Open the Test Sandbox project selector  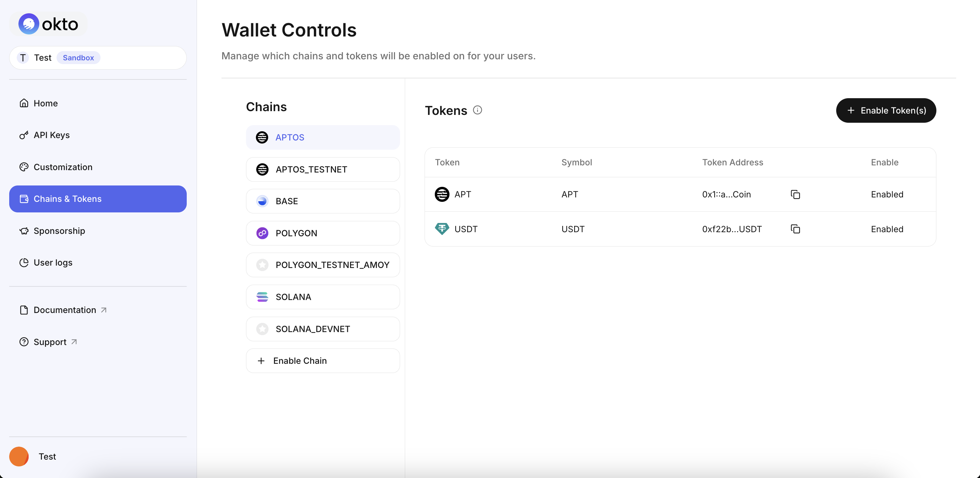click(98, 58)
